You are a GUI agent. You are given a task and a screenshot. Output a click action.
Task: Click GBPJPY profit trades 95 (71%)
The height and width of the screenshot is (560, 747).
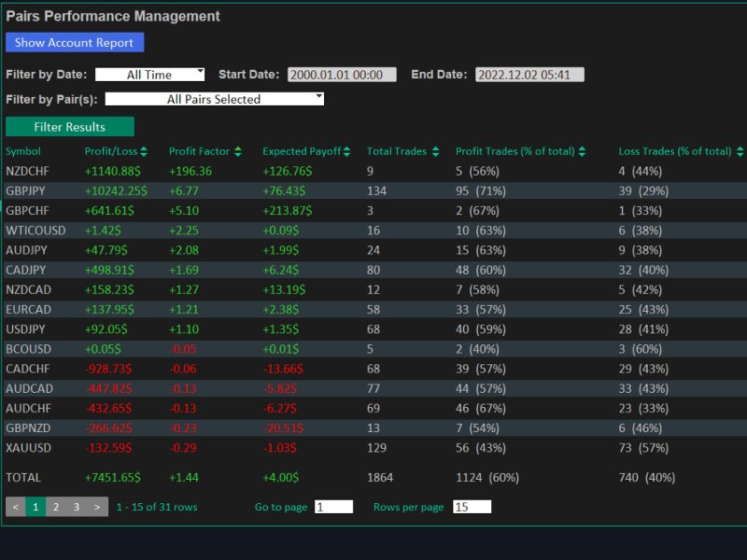481,191
